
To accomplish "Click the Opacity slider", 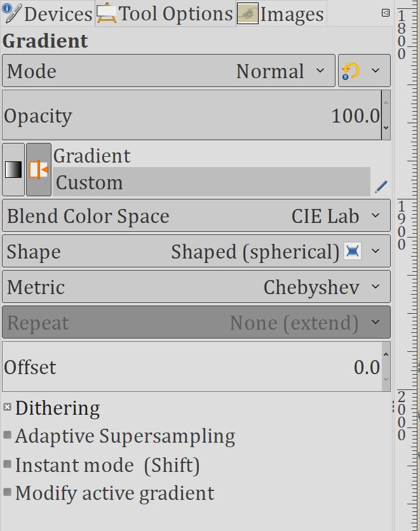I will click(x=191, y=116).
